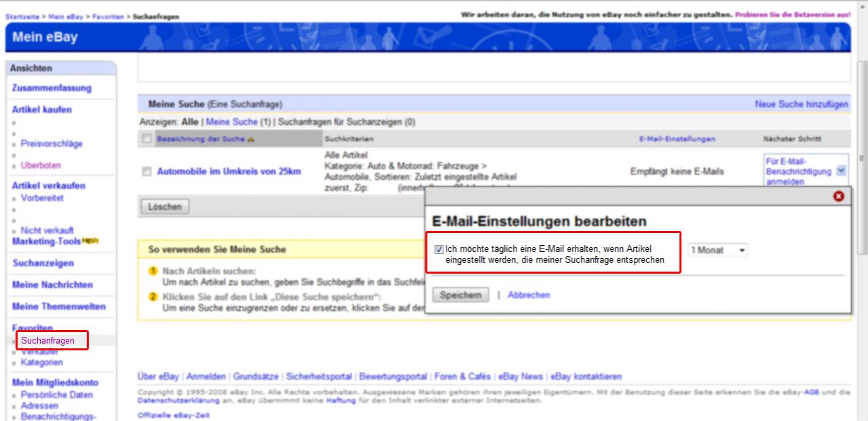Open 'Artikel verkaufen' in sidebar
Screen dimensions: 868x421
(49, 185)
